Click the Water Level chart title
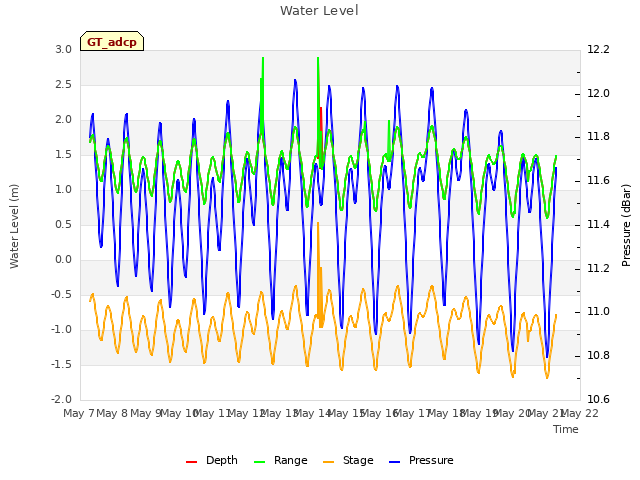 pyautogui.click(x=319, y=10)
